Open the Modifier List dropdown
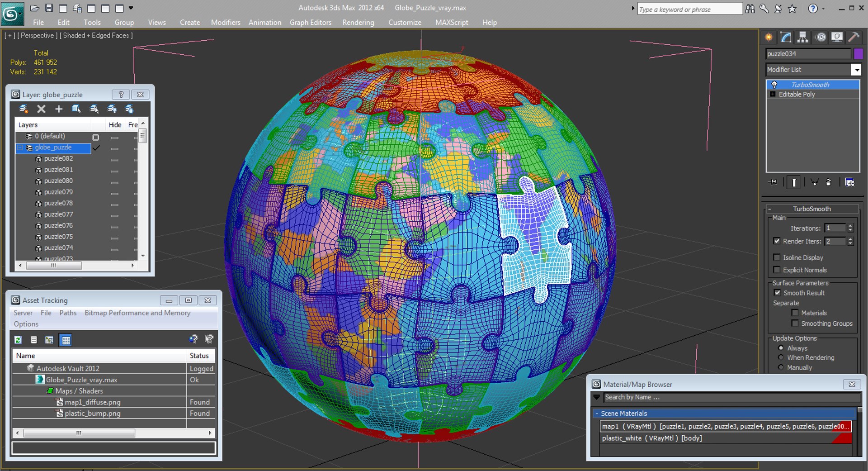The height and width of the screenshot is (471, 868). point(856,70)
